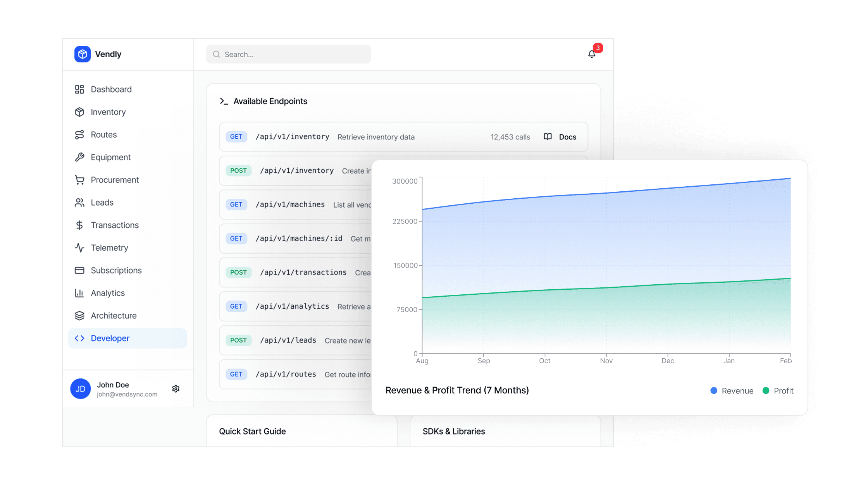Image resolution: width=868 pixels, height=488 pixels.
Task: Hide Revenue data by clicking its legend dot
Action: click(x=713, y=390)
